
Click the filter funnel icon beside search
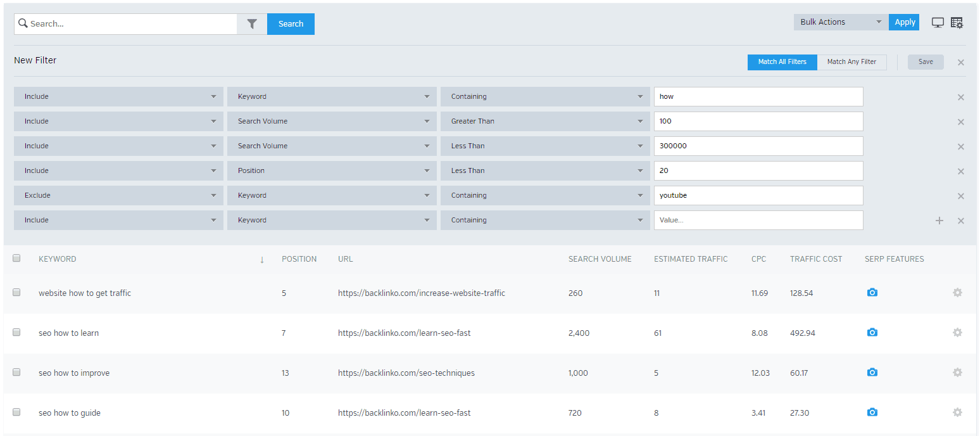(x=252, y=24)
